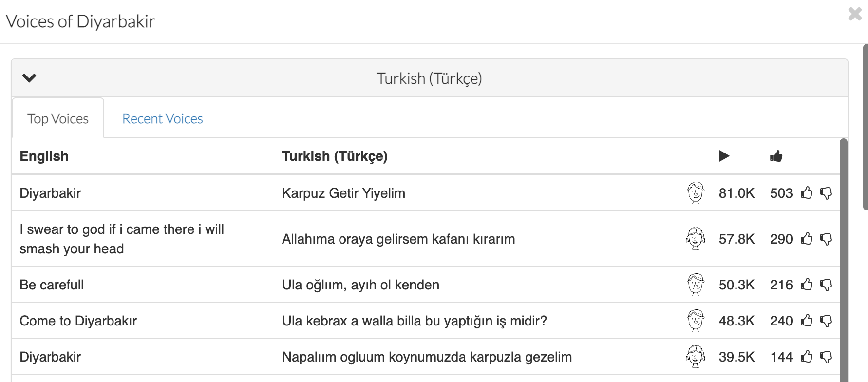Play voice for 'Ula oğlıım, ayıh ol kenden'
Image resolution: width=868 pixels, height=382 pixels.
[x=696, y=285]
